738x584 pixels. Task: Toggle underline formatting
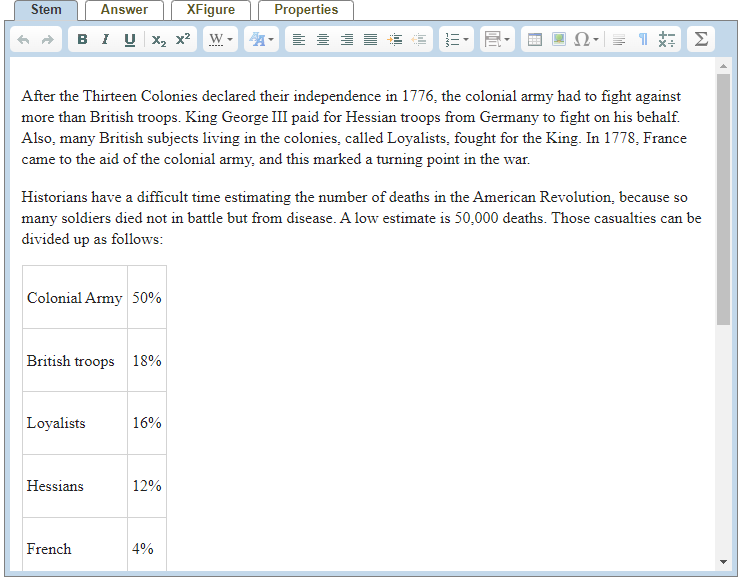click(130, 40)
